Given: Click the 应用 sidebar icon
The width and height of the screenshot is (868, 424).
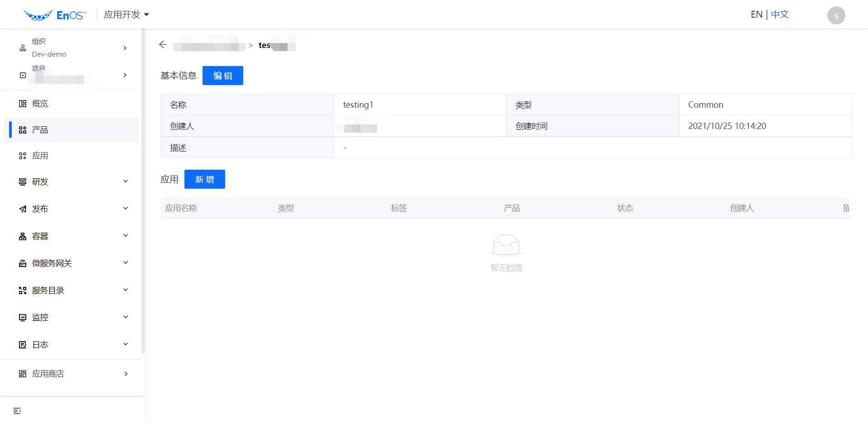Looking at the screenshot, I should coord(23,156).
